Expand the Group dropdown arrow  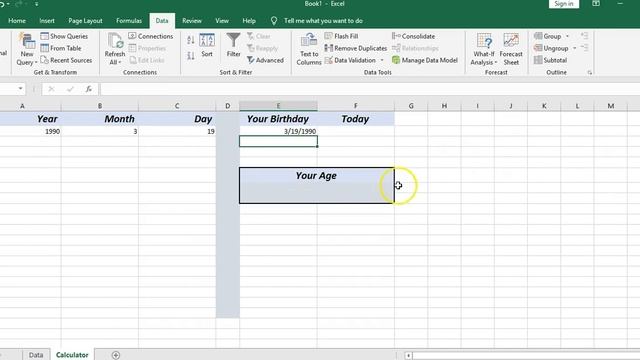[x=567, y=36]
